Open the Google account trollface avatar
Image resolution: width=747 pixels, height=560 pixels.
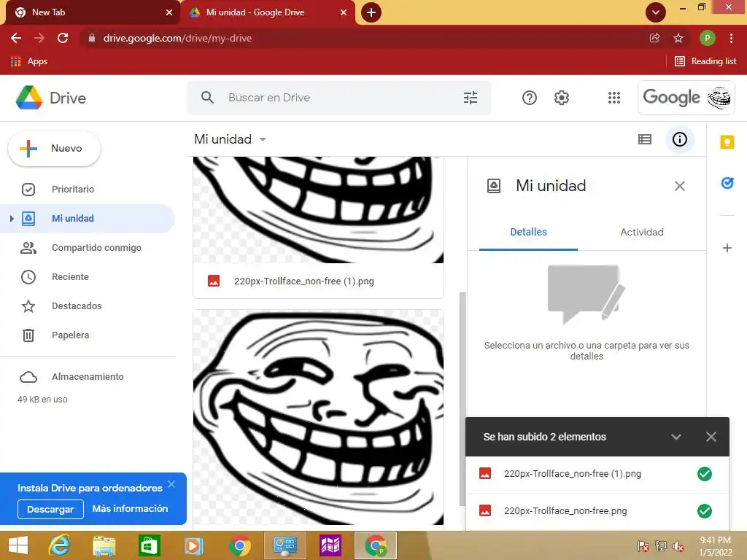[x=719, y=98]
